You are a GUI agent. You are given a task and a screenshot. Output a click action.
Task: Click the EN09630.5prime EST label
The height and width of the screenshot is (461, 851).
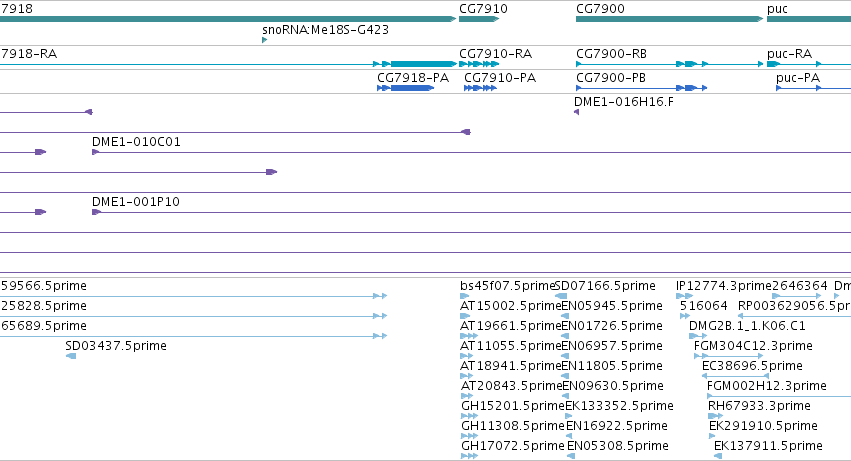pos(613,386)
